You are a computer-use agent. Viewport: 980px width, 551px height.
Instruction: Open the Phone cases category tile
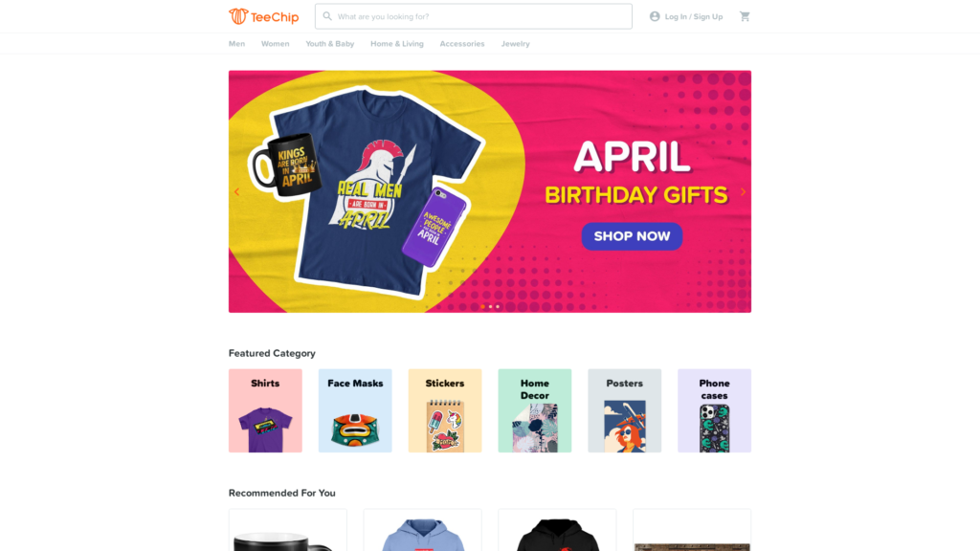[714, 410]
